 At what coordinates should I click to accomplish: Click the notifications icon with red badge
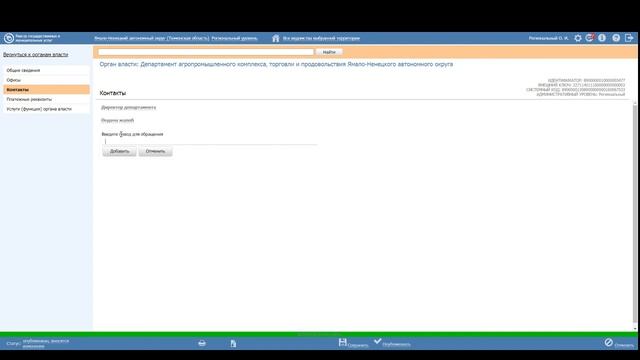(590, 38)
